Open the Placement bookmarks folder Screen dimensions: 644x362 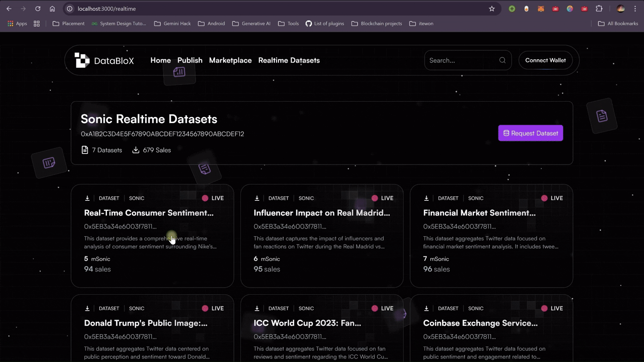(x=69, y=24)
